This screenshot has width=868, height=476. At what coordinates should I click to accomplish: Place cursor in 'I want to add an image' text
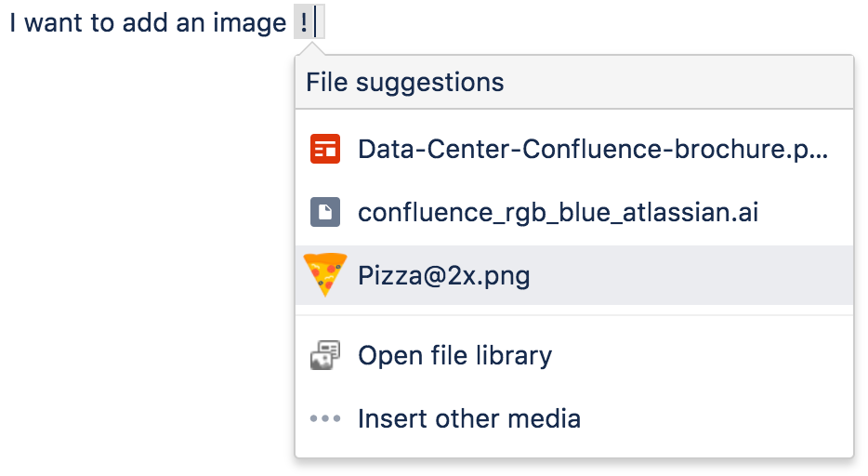click(148, 23)
